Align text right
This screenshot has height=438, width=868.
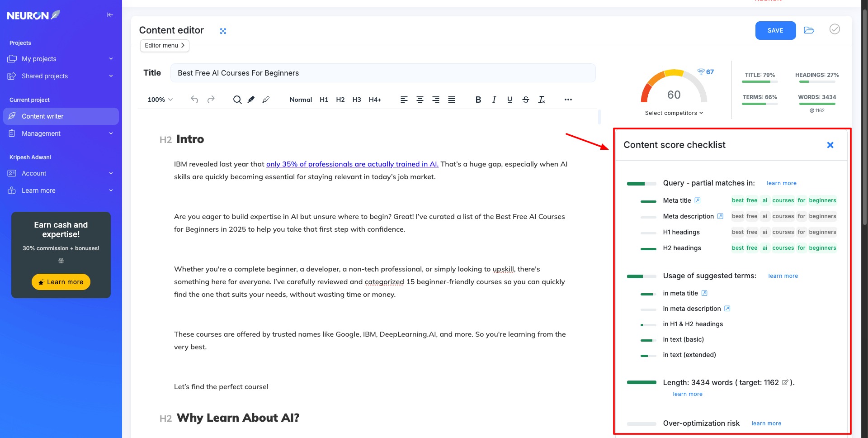[x=436, y=100]
